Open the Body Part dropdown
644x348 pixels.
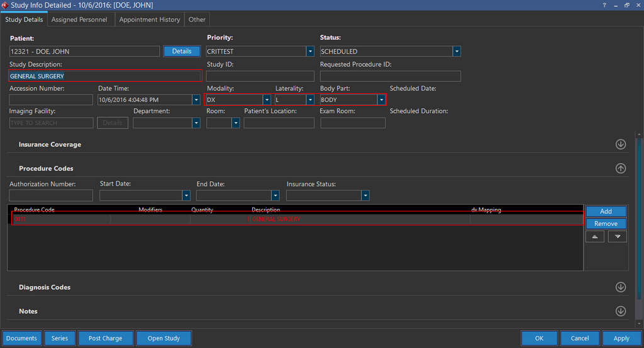(x=381, y=99)
